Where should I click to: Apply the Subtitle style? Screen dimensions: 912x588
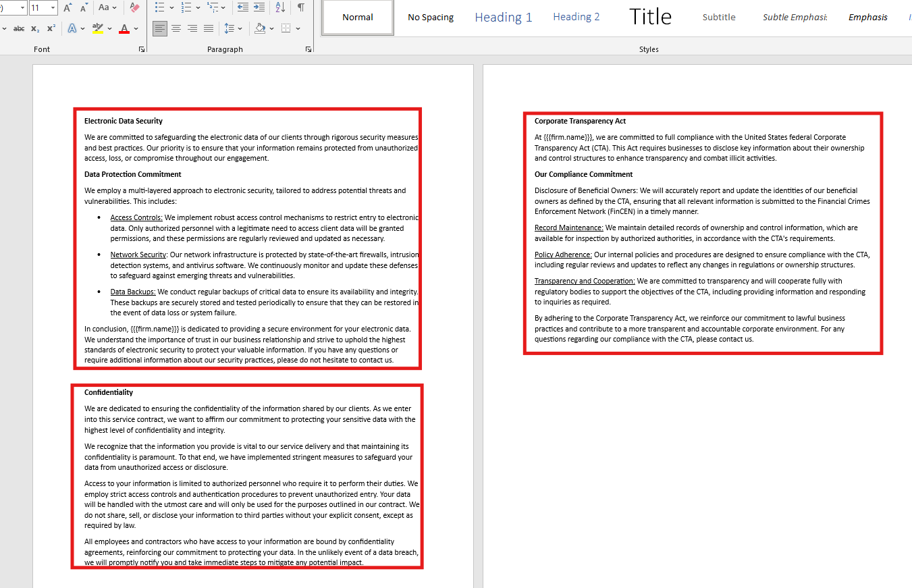point(719,17)
